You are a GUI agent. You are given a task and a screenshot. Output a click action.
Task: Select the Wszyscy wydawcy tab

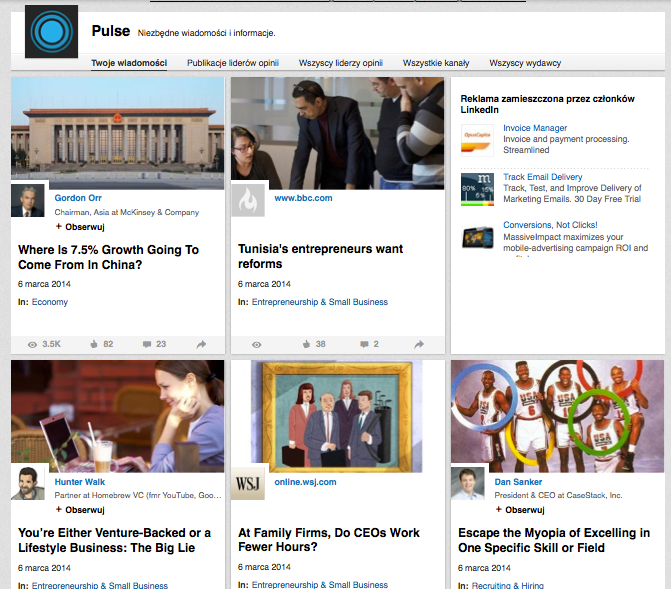coord(525,63)
